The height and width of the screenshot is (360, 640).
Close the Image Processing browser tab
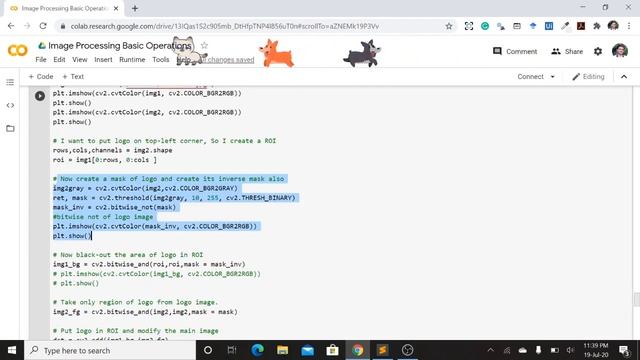pos(116,8)
